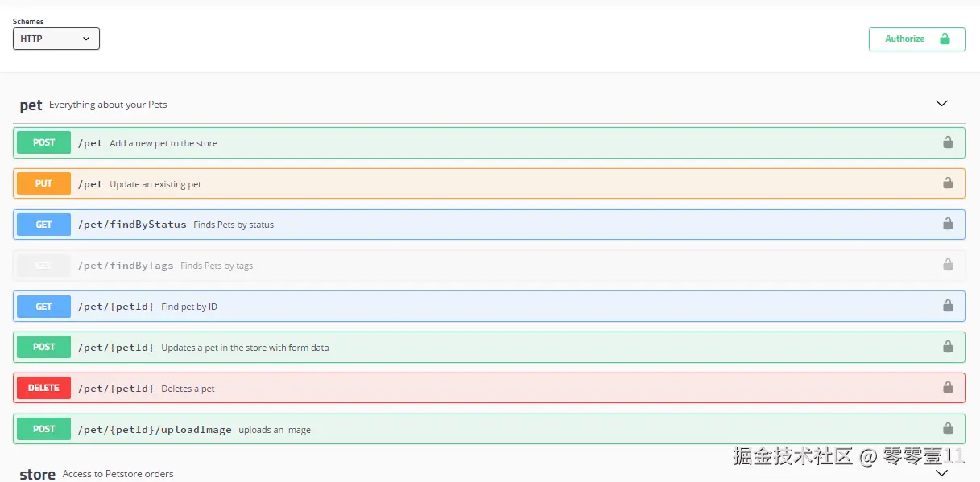Click lock on Updates a pet with form data row

click(948, 347)
